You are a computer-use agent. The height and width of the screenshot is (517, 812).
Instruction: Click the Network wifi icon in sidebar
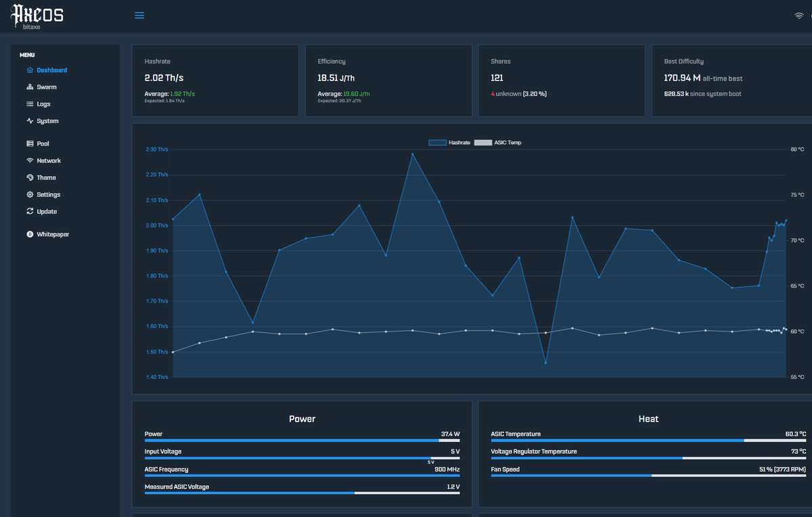coord(30,160)
